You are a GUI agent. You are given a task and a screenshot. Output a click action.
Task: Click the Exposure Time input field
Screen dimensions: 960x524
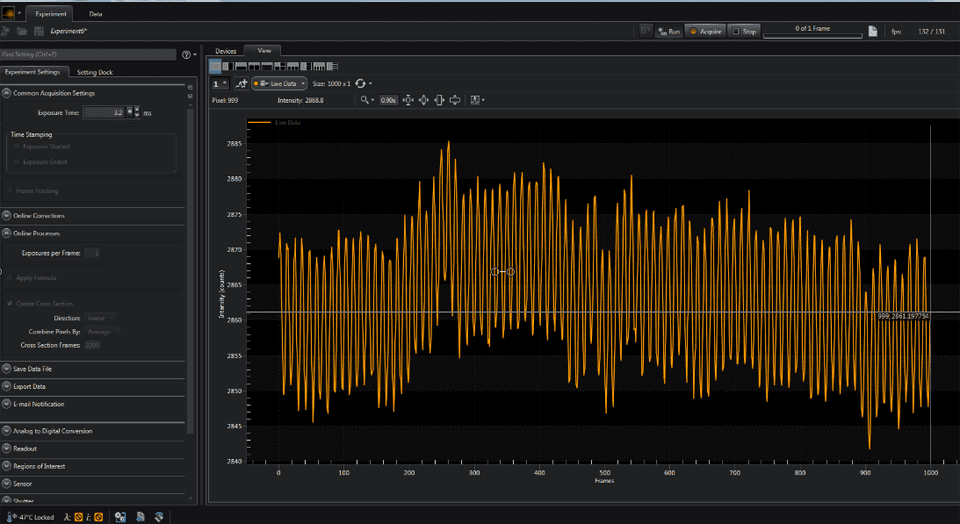[104, 113]
